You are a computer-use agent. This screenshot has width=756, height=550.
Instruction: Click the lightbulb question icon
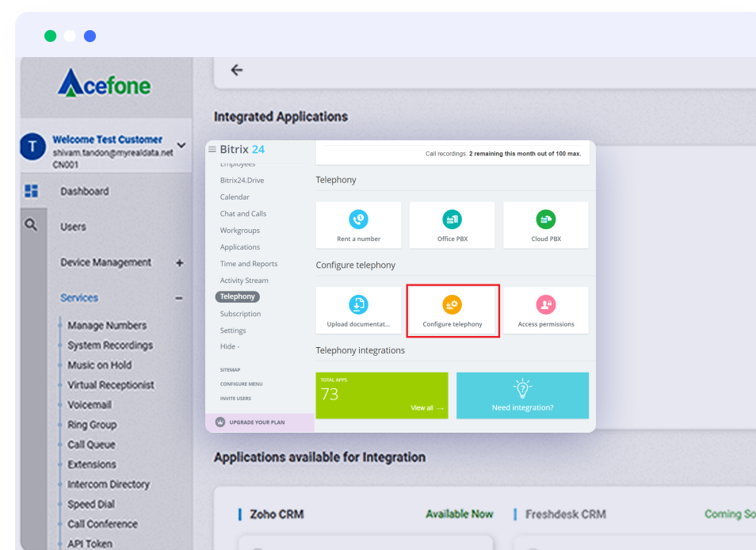click(x=522, y=388)
